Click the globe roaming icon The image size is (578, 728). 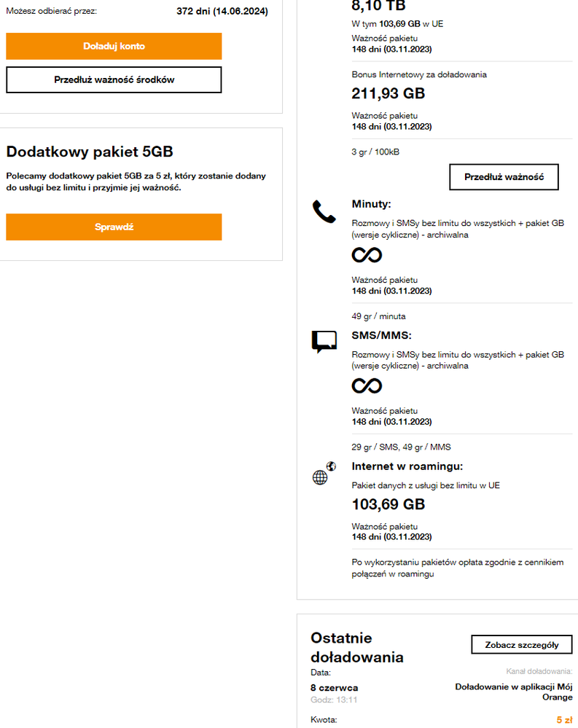pyautogui.click(x=324, y=474)
